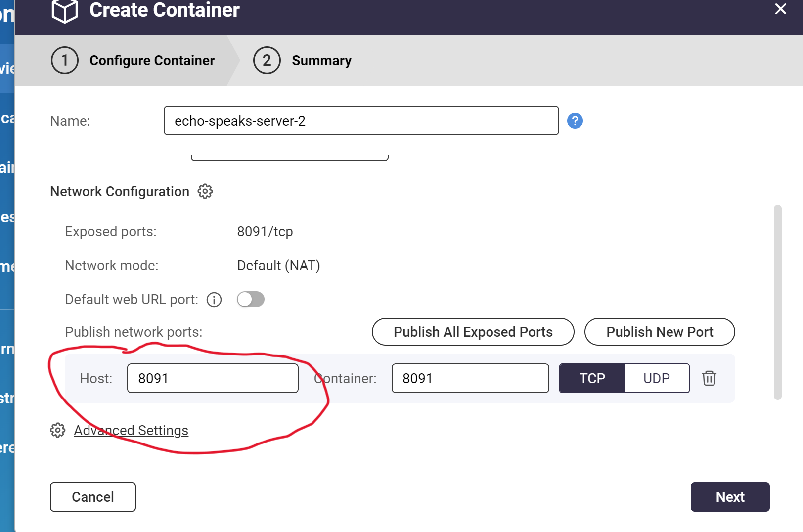Click the Publish New Port button
Screen dimensions: 803x532
660,332
